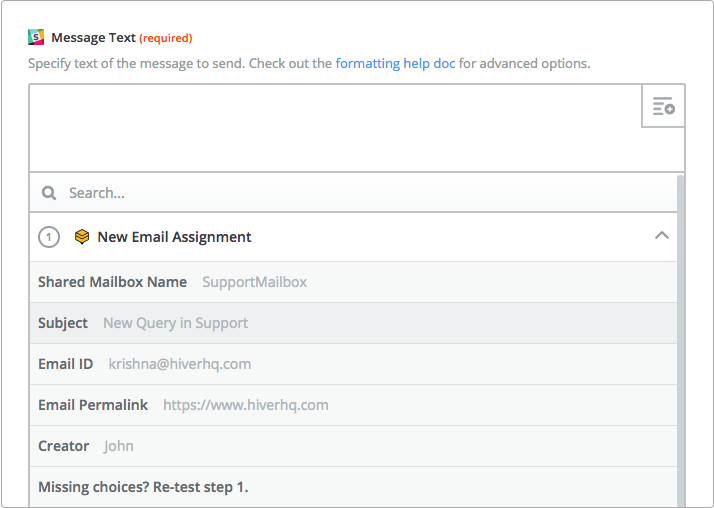
Task: Choose the Subject field option
Action: [x=353, y=323]
